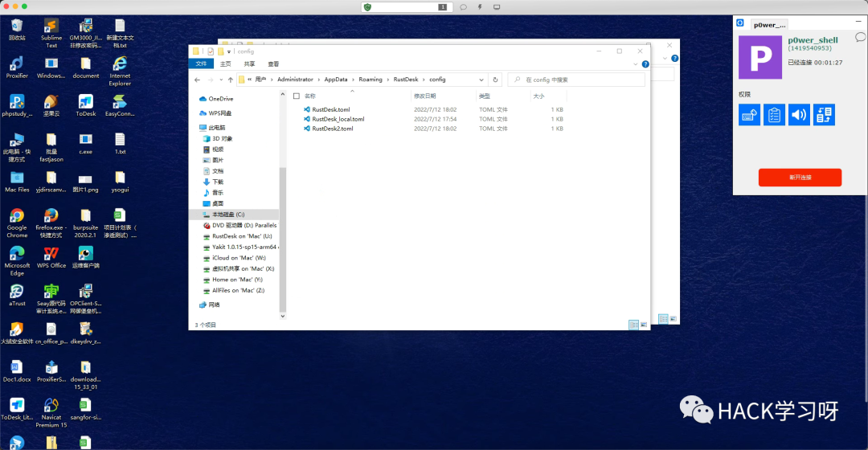Image resolution: width=868 pixels, height=450 pixels.
Task: Sort files by 大小 column
Action: pyautogui.click(x=538, y=96)
